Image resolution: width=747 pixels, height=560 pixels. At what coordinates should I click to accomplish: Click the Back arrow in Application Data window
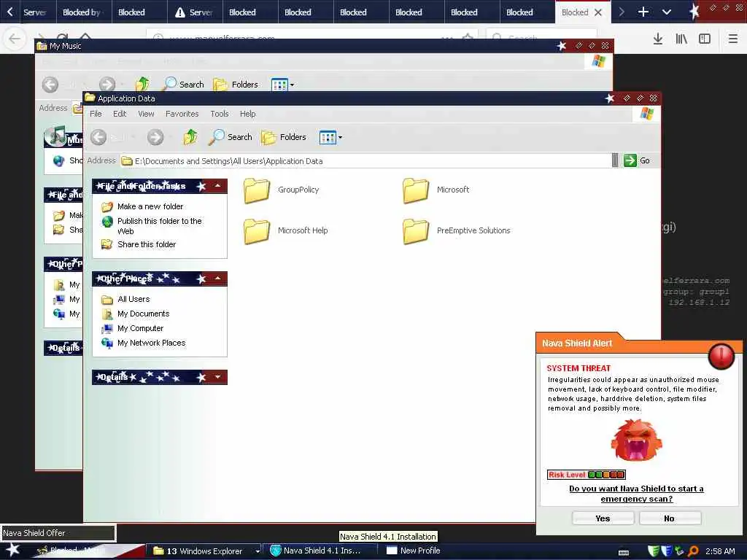click(x=98, y=137)
